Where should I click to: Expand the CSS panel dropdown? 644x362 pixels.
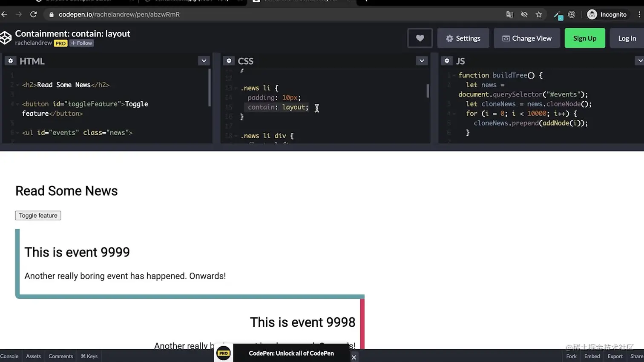[422, 61]
